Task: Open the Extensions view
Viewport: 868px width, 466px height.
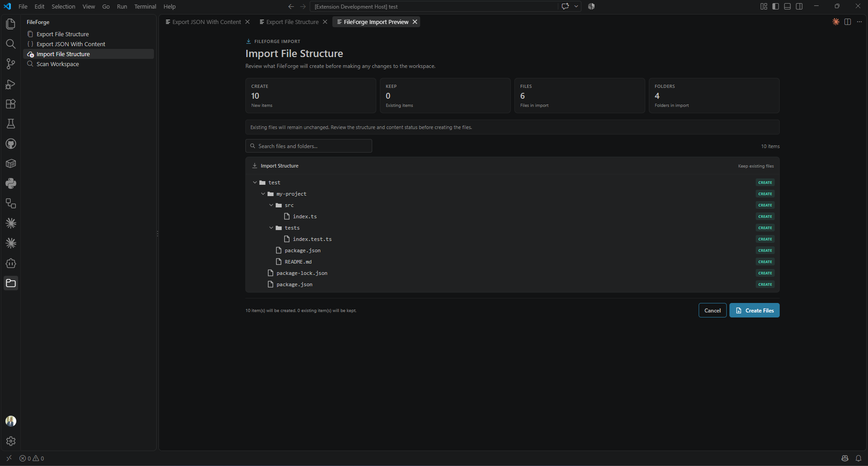Action: (x=10, y=104)
